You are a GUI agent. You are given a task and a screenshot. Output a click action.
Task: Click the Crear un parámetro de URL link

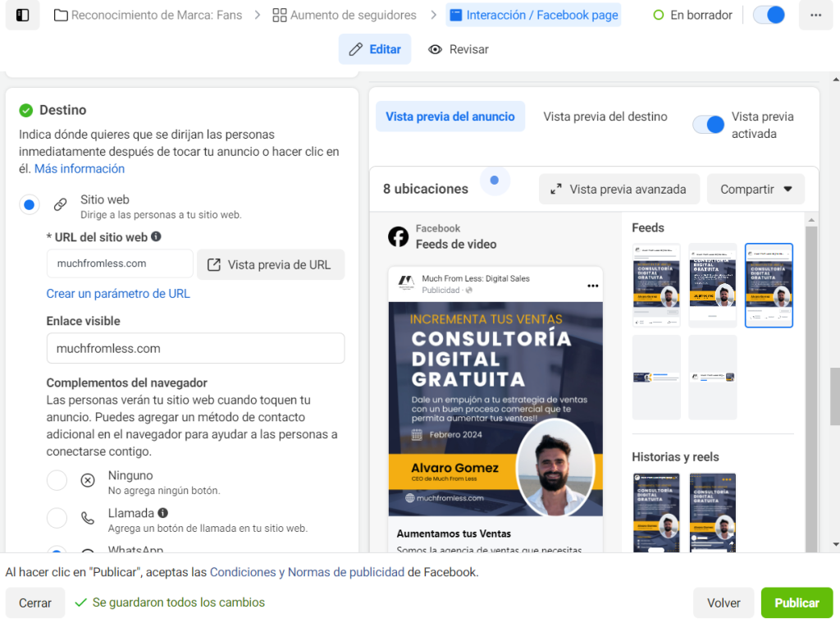118,293
